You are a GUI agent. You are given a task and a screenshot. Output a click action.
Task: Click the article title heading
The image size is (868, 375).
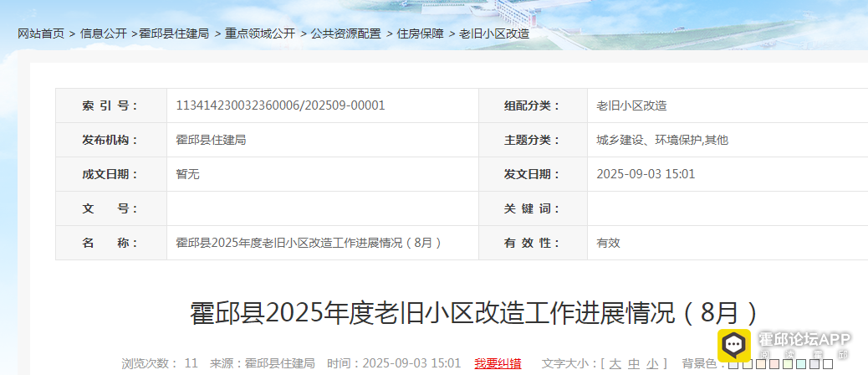pos(474,312)
